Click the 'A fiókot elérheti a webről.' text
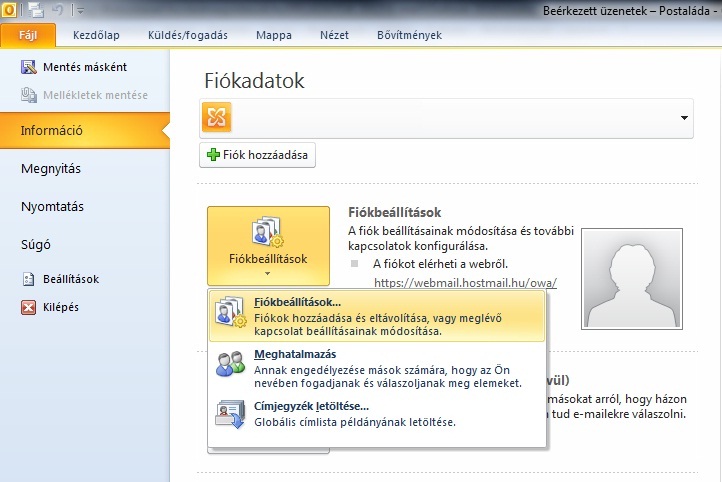722x482 pixels. click(x=440, y=264)
